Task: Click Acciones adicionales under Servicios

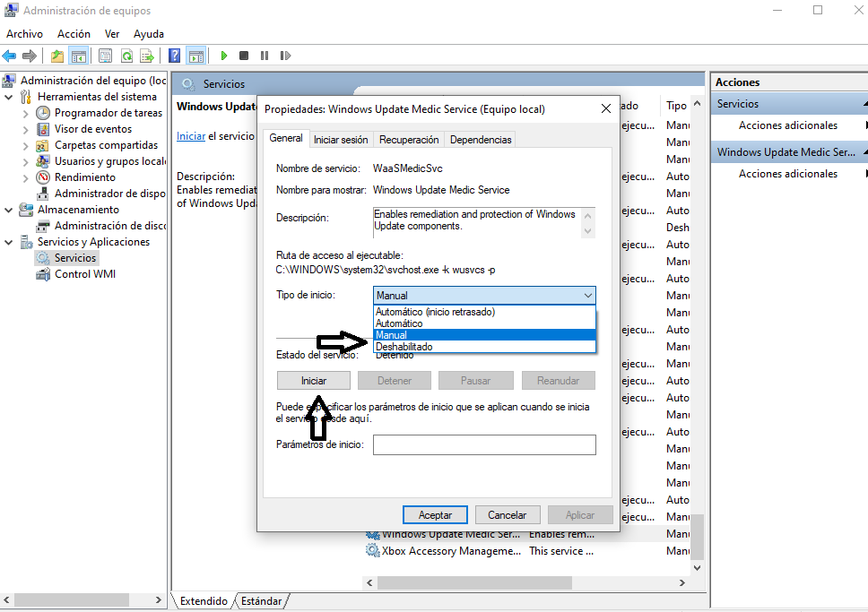Action: pos(787,125)
